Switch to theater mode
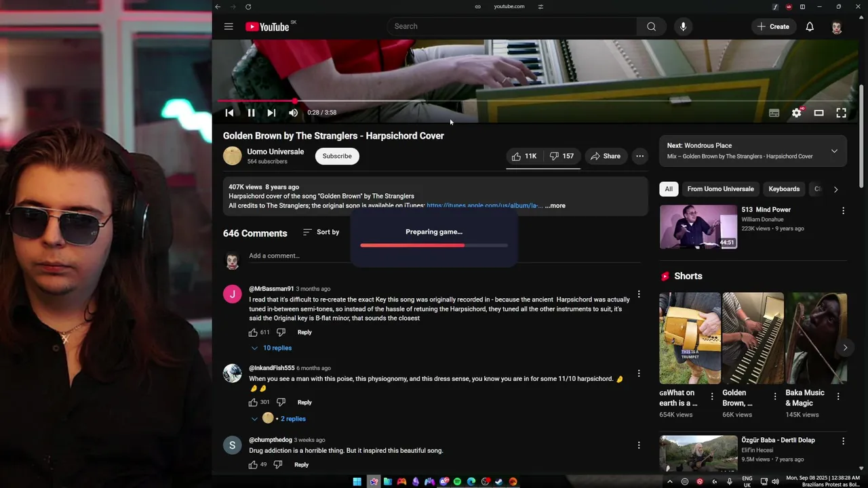The height and width of the screenshot is (488, 868). click(x=818, y=113)
